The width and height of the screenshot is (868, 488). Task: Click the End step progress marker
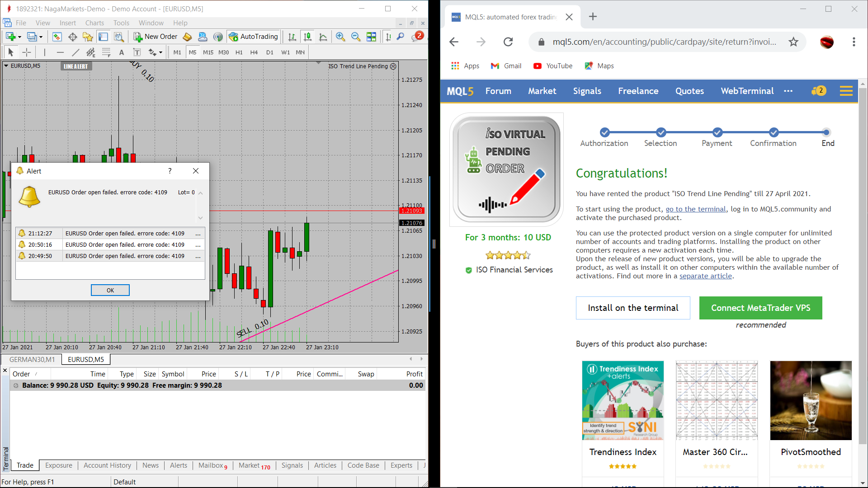coord(826,132)
